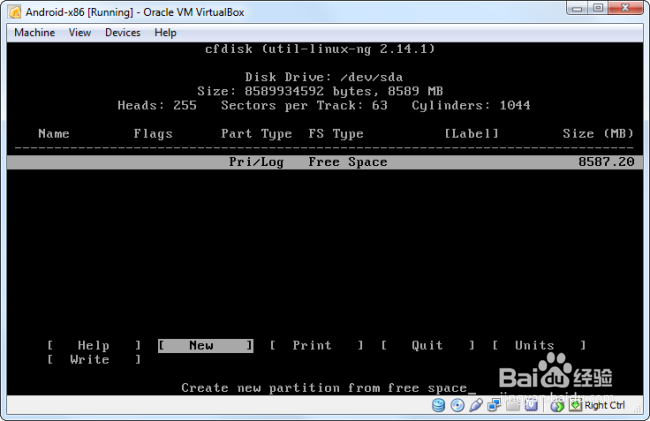The image size is (650, 421).
Task: Select the cfdisk Units option
Action: tap(539, 345)
